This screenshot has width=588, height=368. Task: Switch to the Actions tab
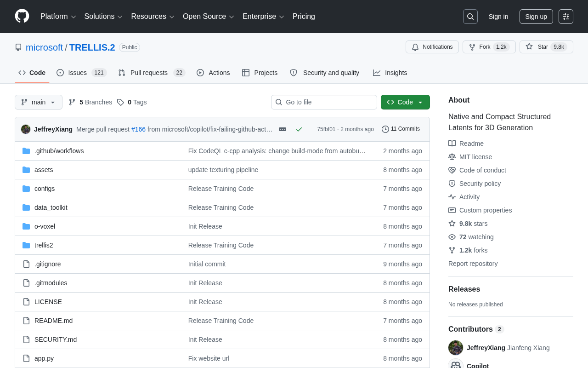click(213, 73)
